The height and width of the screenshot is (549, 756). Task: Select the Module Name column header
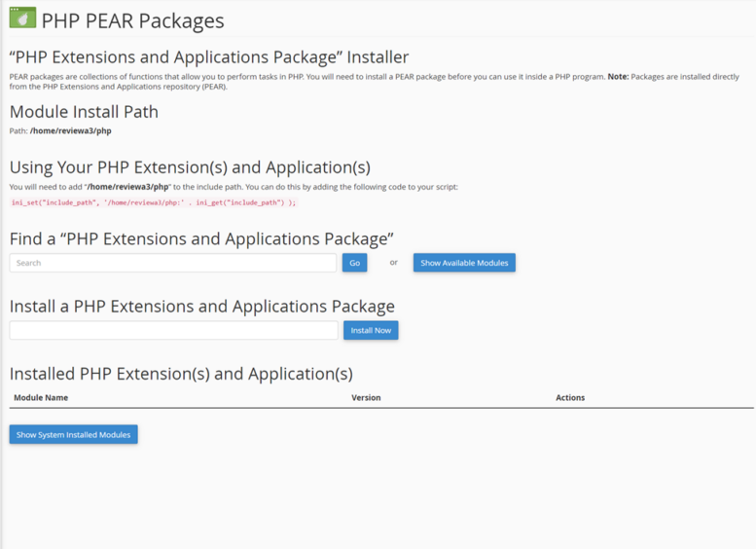point(41,397)
